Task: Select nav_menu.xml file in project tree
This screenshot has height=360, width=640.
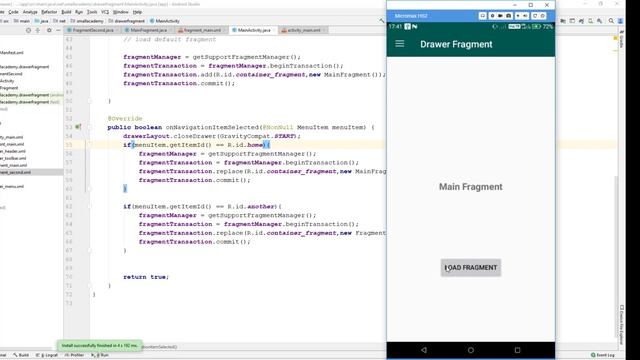Action: tap(12, 187)
